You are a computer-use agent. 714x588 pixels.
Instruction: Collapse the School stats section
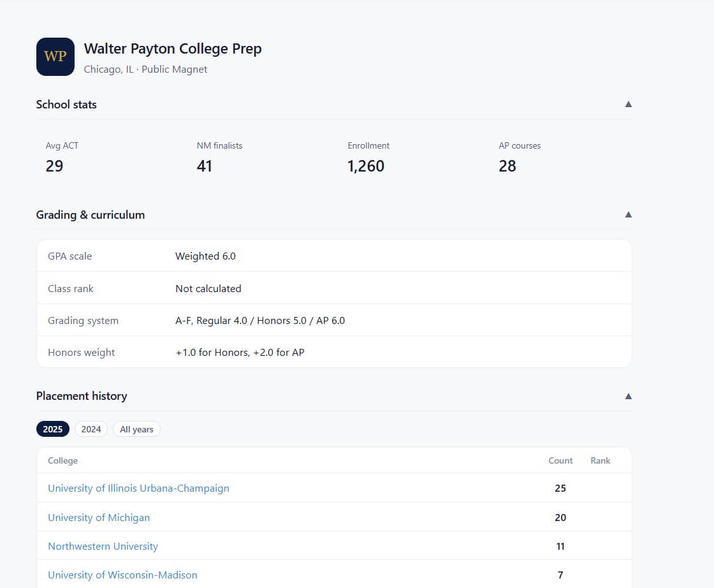click(x=628, y=104)
